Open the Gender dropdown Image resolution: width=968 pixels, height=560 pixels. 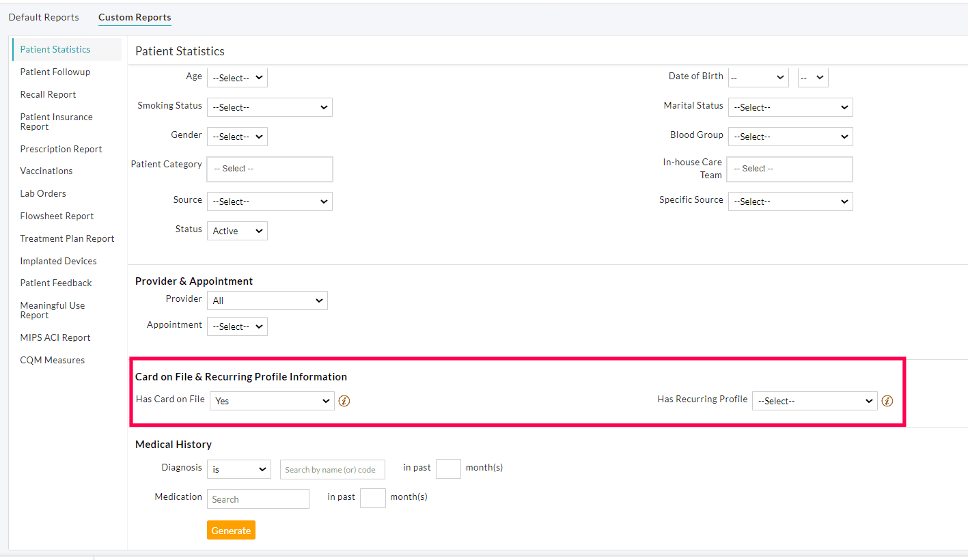[x=236, y=136]
